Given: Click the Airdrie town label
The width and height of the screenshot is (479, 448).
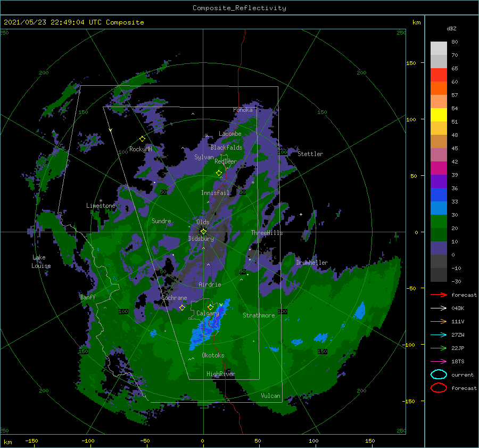Looking at the screenshot, I should click(x=210, y=284).
